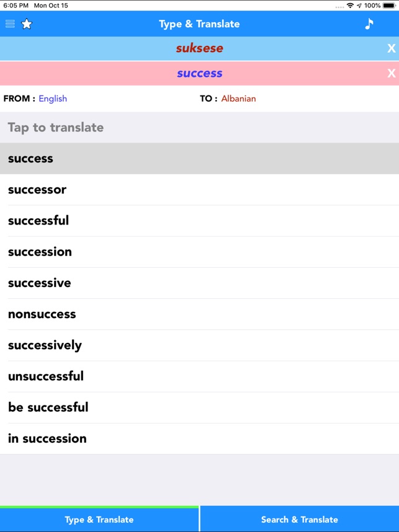Clear the 'suksese' translation with X

click(391, 48)
